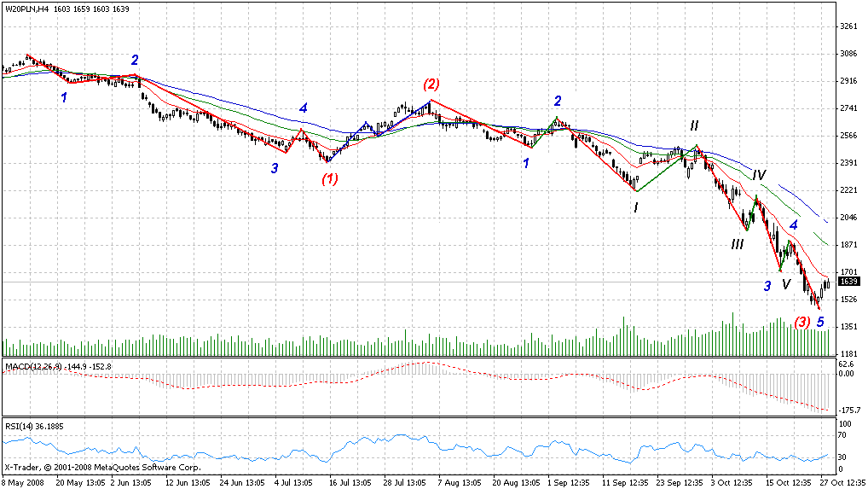Click the 2916 price level label
Image resolution: width=868 pixels, height=489 pixels.
click(x=848, y=81)
